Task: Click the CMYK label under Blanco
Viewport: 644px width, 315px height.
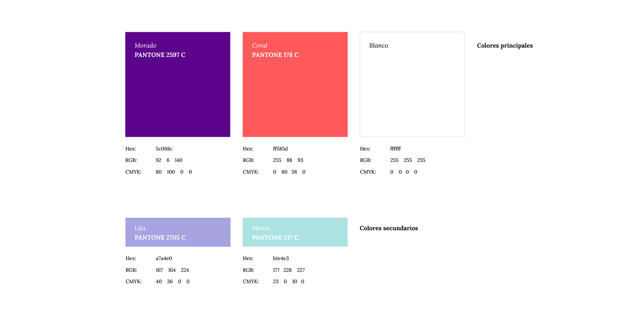Action: [x=368, y=172]
